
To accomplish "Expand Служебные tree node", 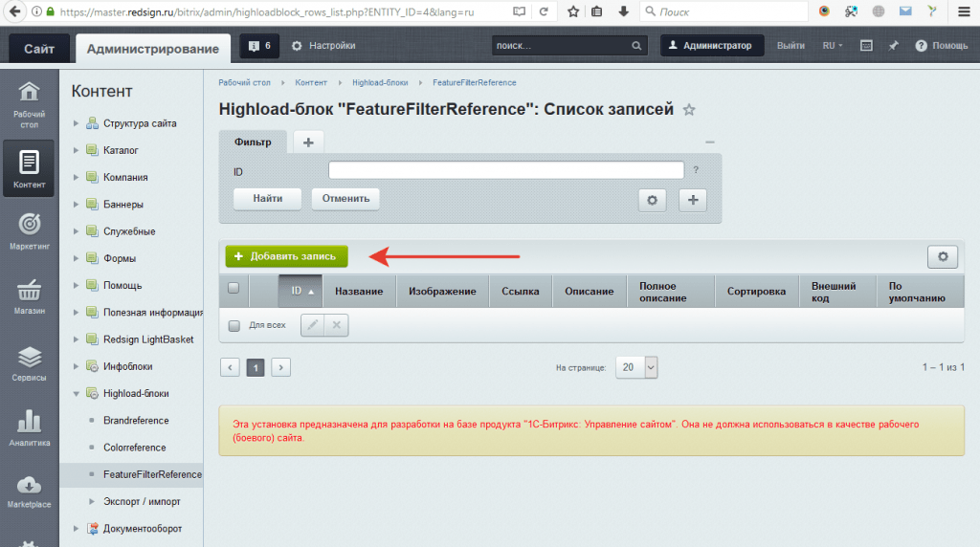I will point(76,231).
